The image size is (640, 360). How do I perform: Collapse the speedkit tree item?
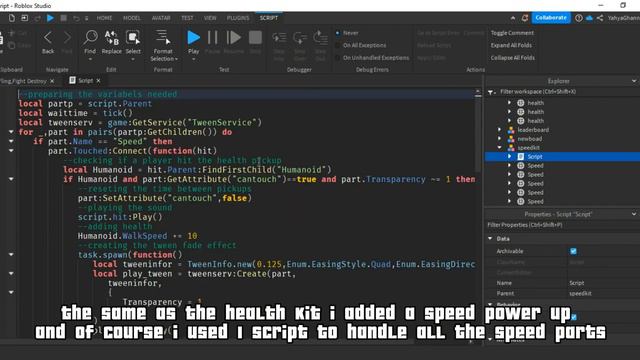[500, 147]
